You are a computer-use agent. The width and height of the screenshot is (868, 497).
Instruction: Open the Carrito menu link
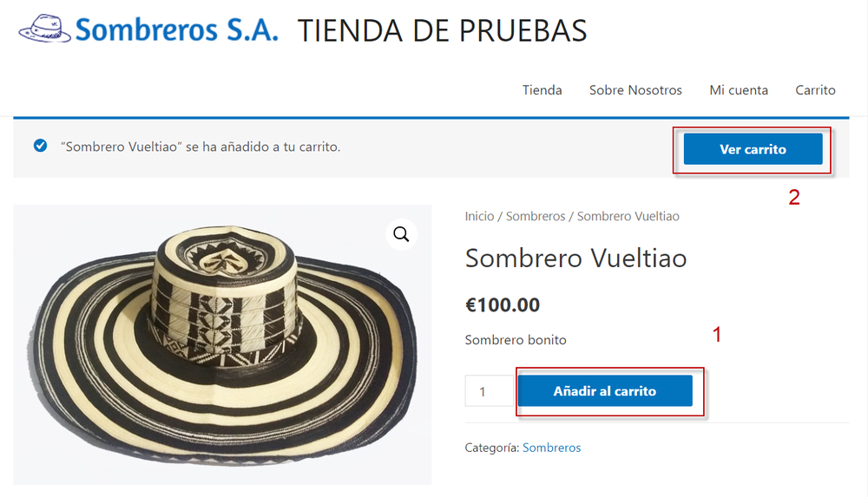pos(815,90)
